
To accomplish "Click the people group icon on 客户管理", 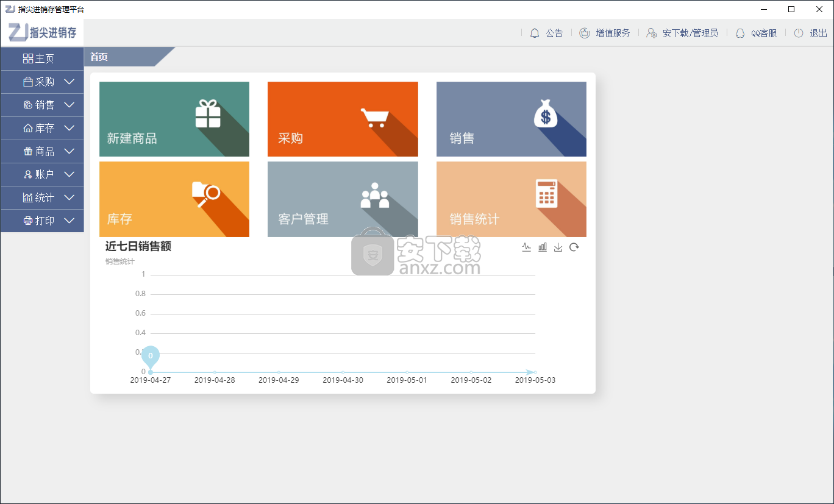I will pos(375,196).
